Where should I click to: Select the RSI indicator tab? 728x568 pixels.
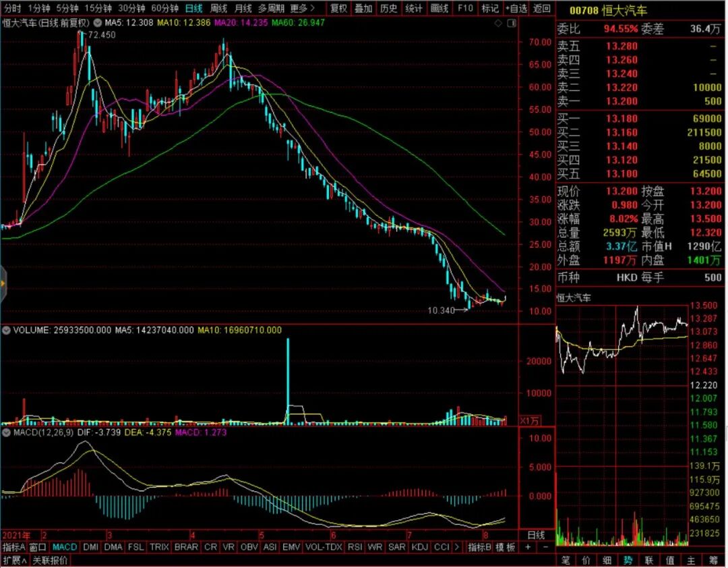355,547
